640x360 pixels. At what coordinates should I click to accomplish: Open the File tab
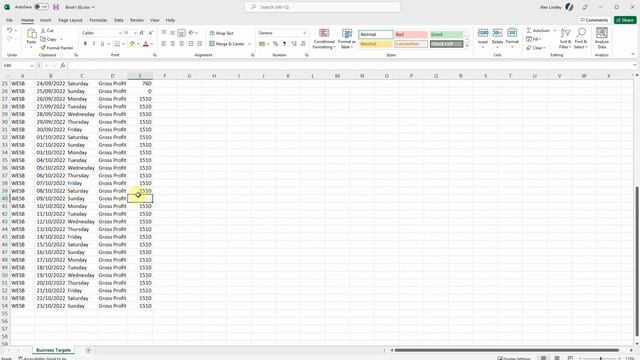point(9,20)
